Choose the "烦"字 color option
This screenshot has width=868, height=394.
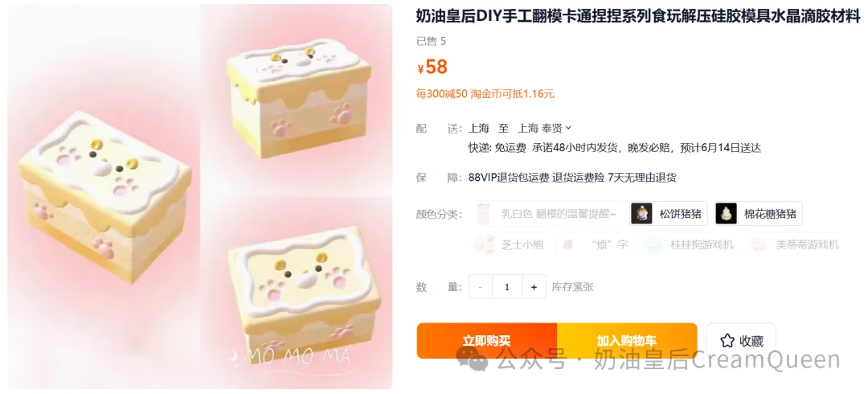(x=595, y=244)
